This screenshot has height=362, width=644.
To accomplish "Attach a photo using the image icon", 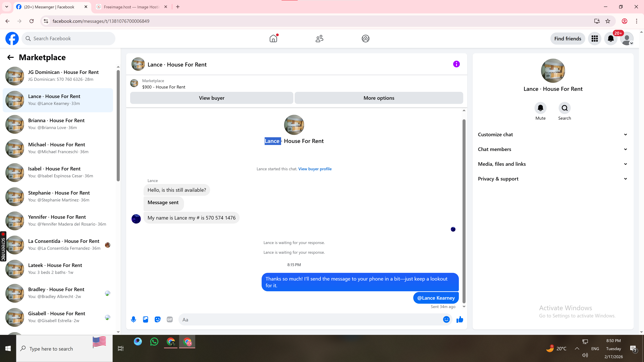I will pyautogui.click(x=146, y=319).
